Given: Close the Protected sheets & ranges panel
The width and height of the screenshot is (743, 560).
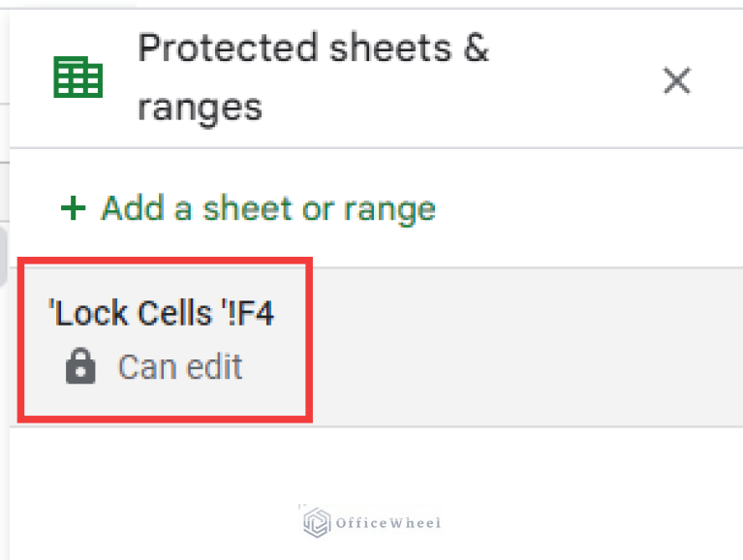Looking at the screenshot, I should pos(676,80).
